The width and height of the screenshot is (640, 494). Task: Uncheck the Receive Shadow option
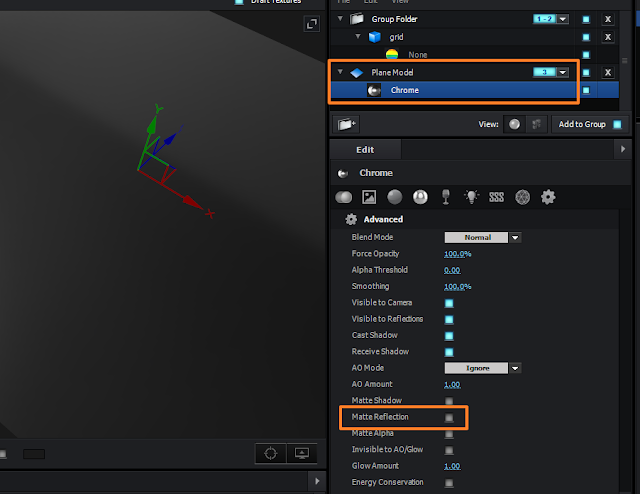449,352
